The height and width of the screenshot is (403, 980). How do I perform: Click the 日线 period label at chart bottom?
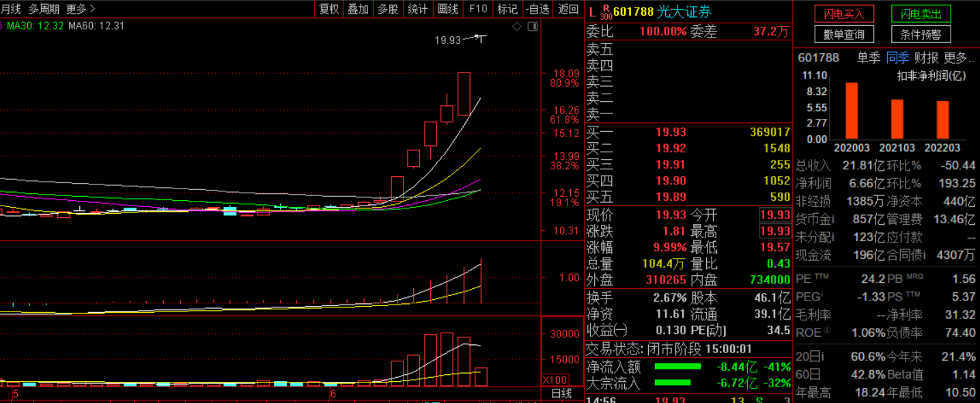[561, 394]
